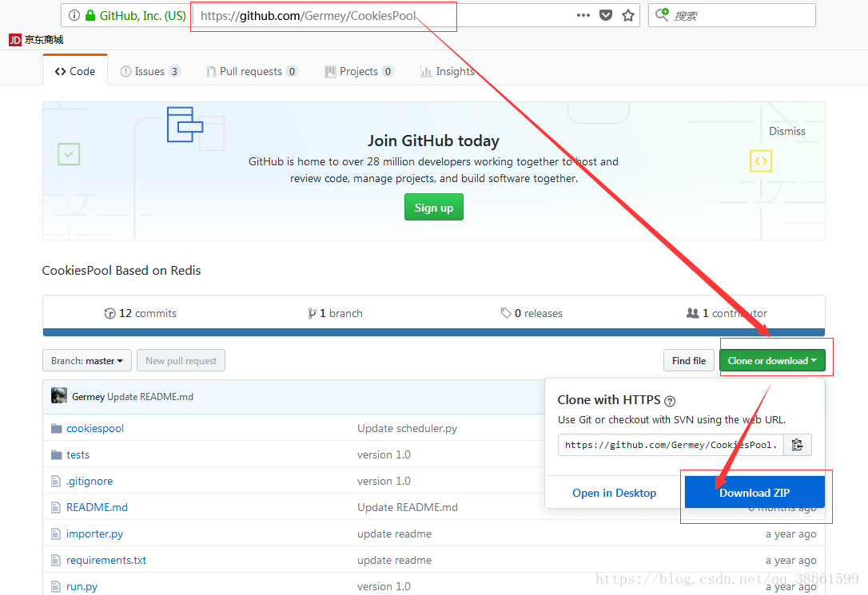Open run.py file
The height and width of the screenshot is (595, 868).
coord(82,586)
